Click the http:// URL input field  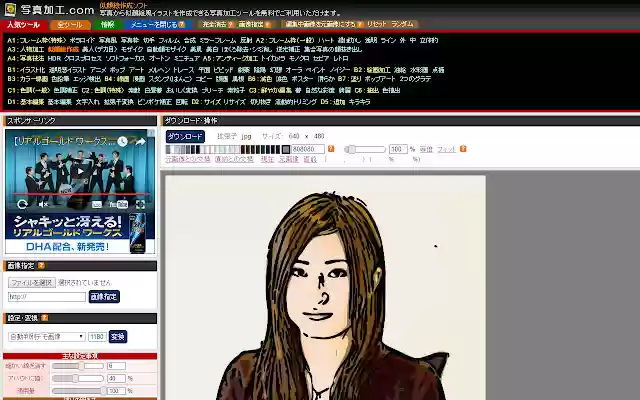tap(47, 297)
